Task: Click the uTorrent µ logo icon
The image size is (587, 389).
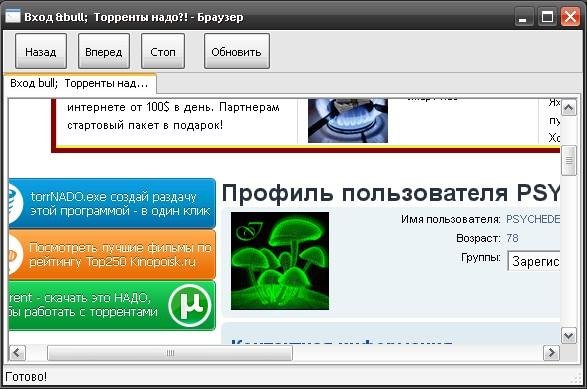Action: click(190, 305)
